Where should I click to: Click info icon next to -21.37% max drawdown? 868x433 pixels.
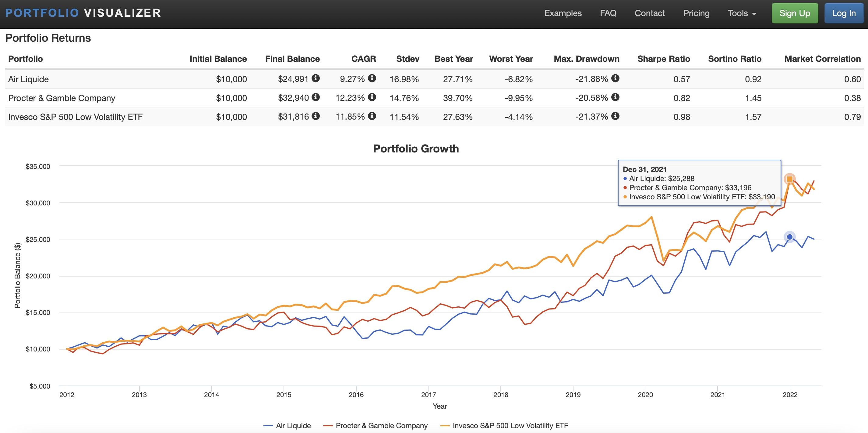click(x=615, y=116)
